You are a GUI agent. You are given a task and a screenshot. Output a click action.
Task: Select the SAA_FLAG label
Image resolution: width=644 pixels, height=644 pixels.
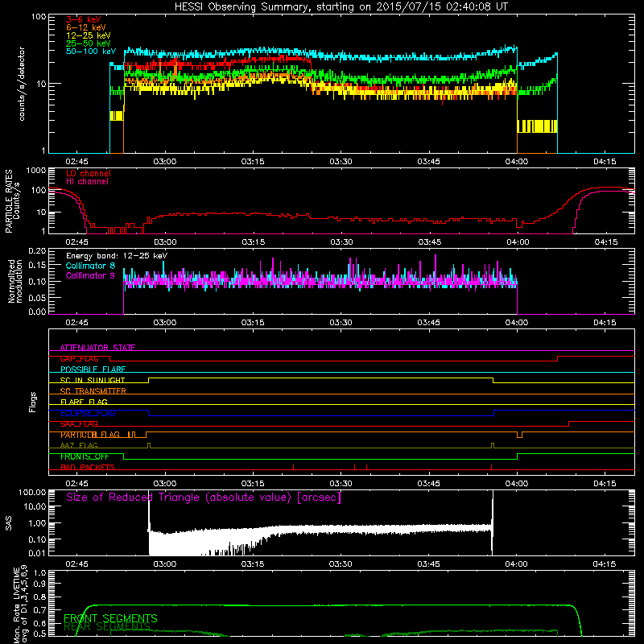click(x=79, y=424)
